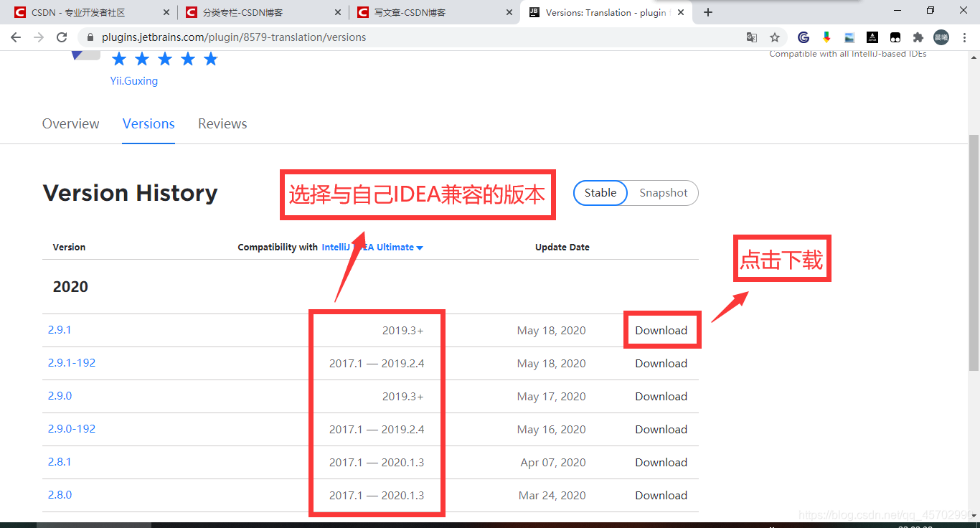Close the Versions: Translation tab
Image resolution: width=980 pixels, height=528 pixels.
click(681, 12)
